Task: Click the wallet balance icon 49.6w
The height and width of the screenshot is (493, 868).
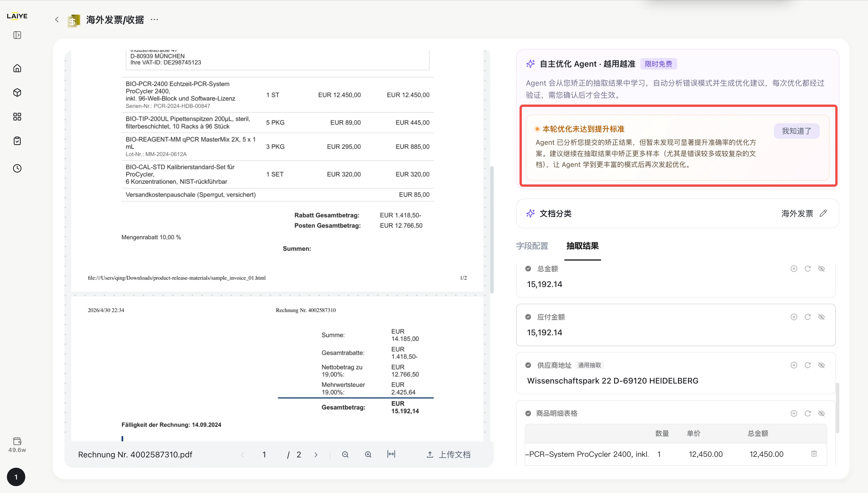Action: pos(17,445)
